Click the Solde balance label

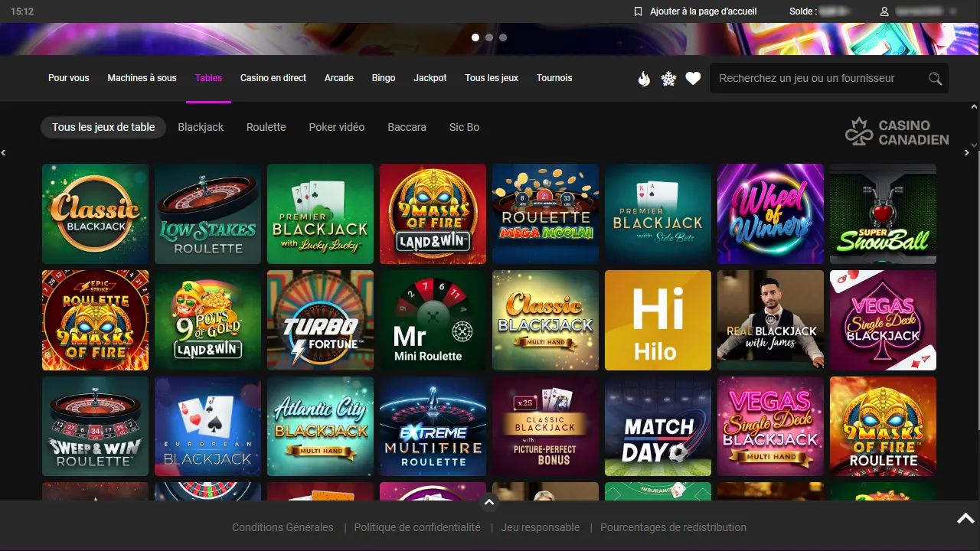tap(803, 11)
